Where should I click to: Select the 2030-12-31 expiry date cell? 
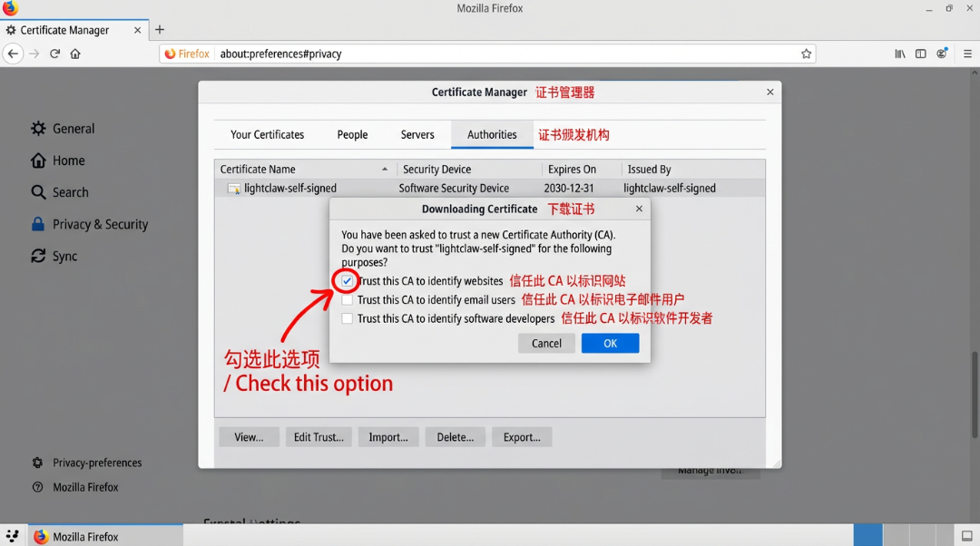(x=569, y=188)
